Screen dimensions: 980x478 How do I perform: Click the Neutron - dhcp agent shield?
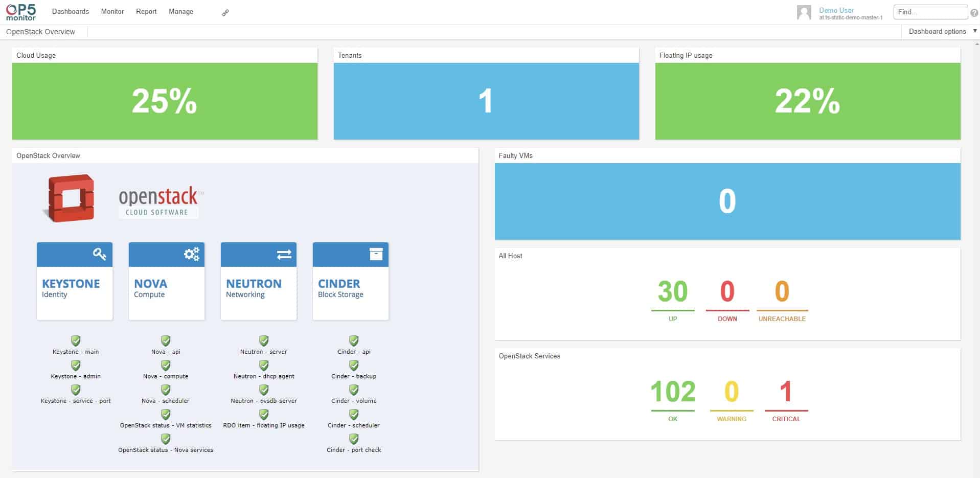tap(264, 365)
